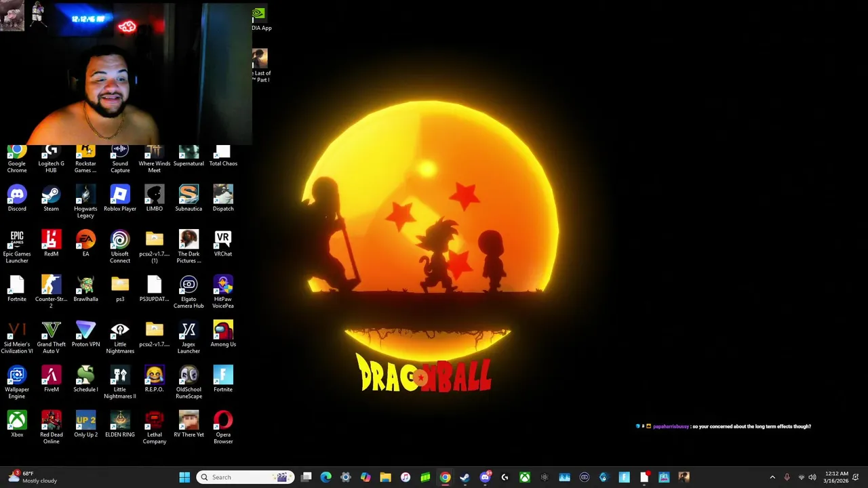Launch Wallpaper Engine shortcut
868x488 pixels.
click(x=17, y=383)
